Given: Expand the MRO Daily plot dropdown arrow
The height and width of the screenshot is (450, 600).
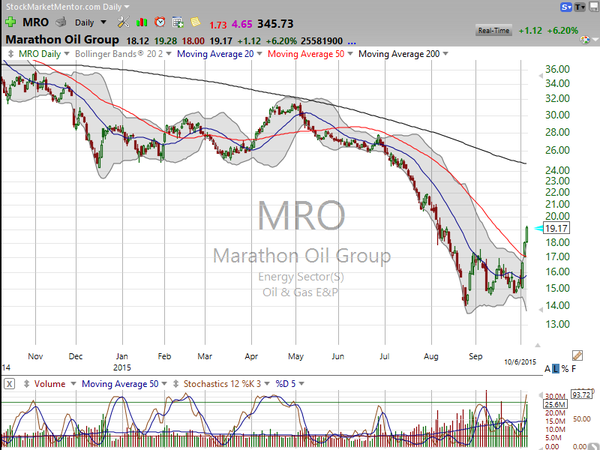Looking at the screenshot, I should tap(67, 54).
